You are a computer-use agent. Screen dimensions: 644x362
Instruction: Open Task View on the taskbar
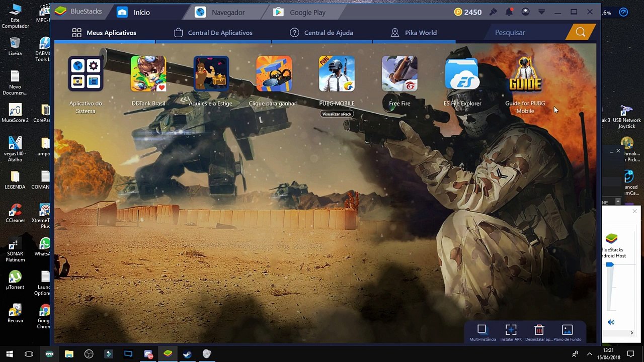tap(29, 354)
